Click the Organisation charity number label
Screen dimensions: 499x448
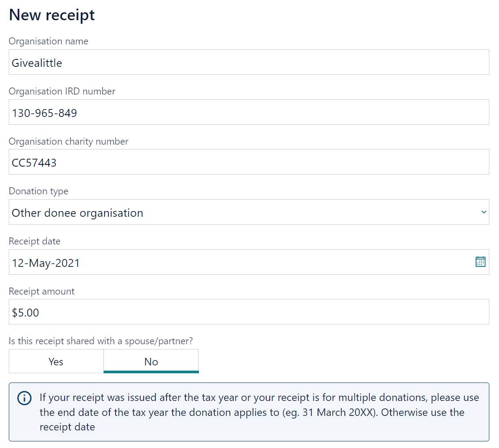click(69, 142)
